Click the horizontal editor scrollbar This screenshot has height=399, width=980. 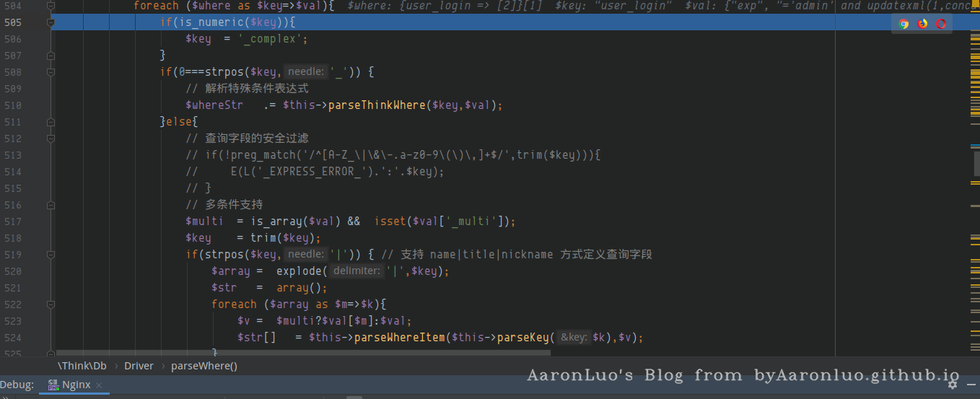coord(303,353)
